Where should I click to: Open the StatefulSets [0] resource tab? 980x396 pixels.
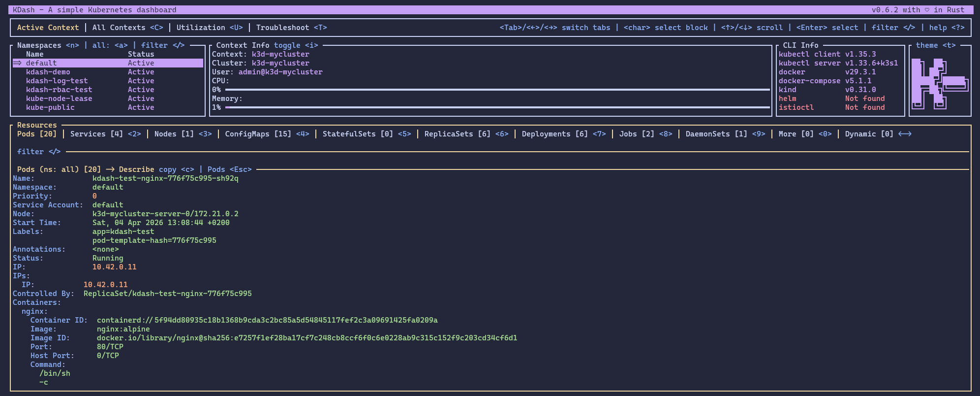point(367,134)
